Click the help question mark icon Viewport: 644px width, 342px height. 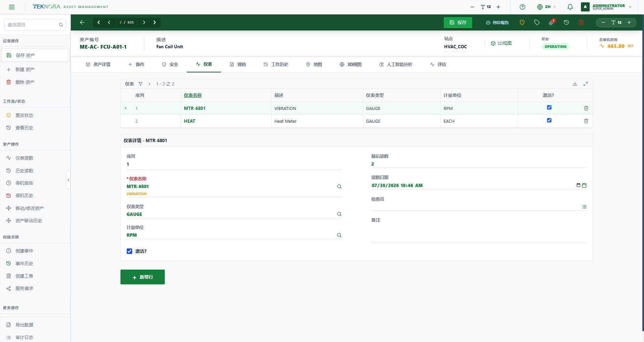[522, 7]
